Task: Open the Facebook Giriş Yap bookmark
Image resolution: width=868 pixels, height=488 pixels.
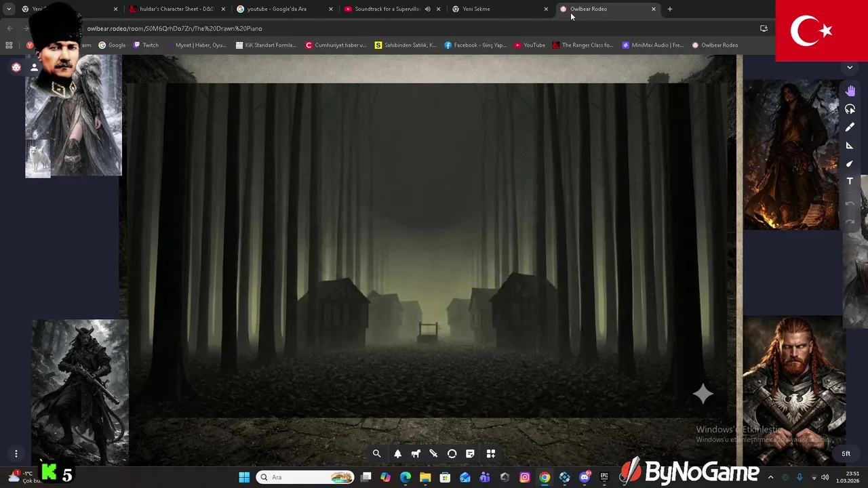Action: (475, 45)
